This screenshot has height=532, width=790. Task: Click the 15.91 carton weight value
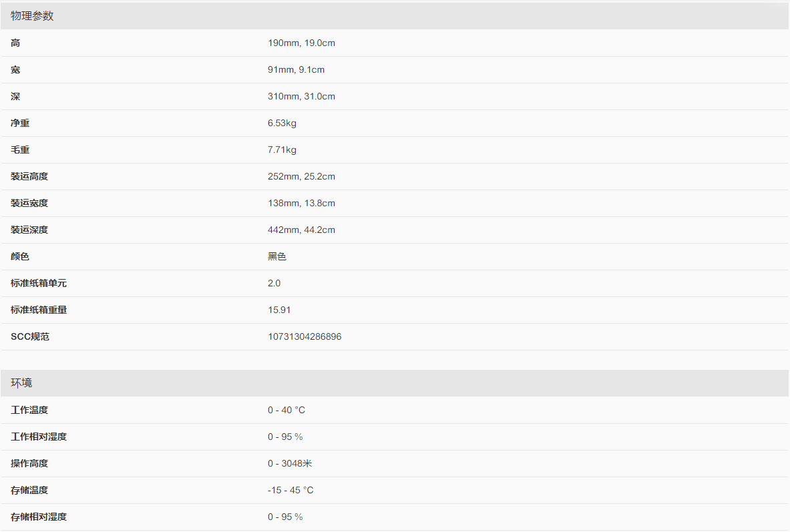[x=279, y=310]
